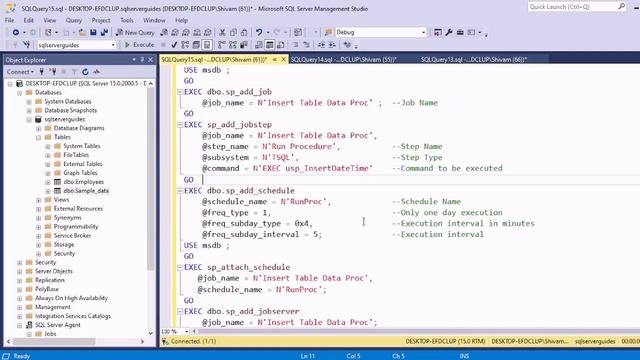Refresh the Object Explorer tree

click(x=85, y=72)
